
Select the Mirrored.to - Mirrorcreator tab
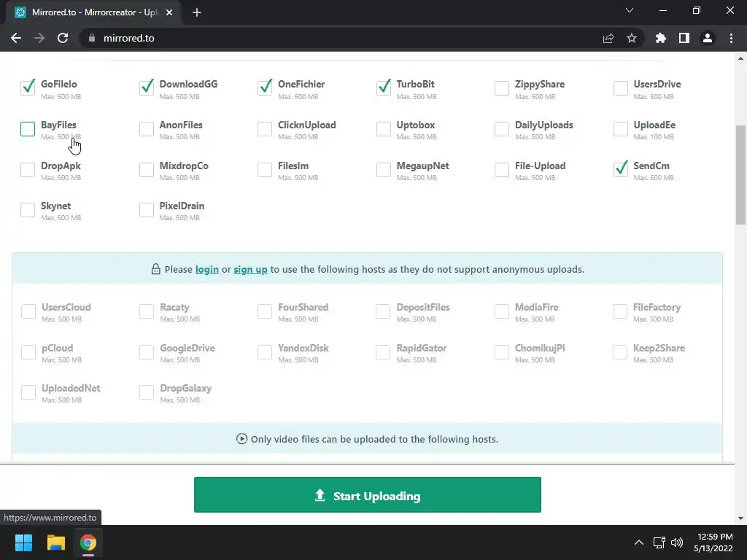pyautogui.click(x=94, y=12)
